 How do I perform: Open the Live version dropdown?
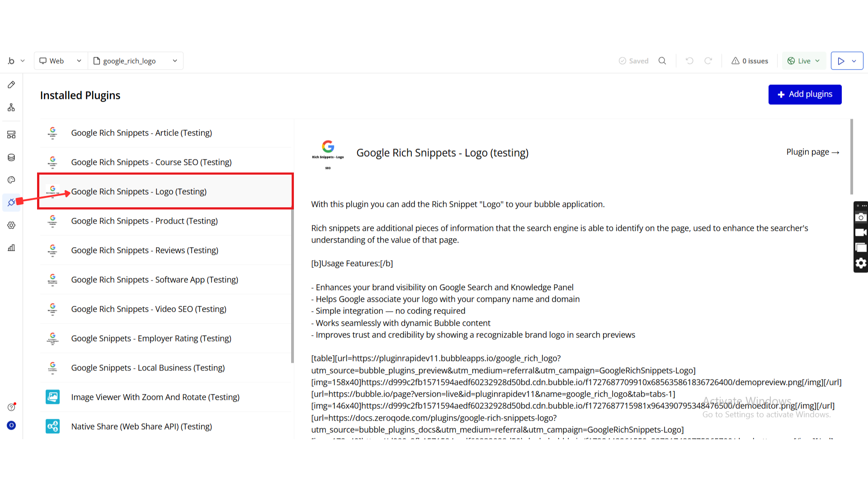tap(804, 61)
